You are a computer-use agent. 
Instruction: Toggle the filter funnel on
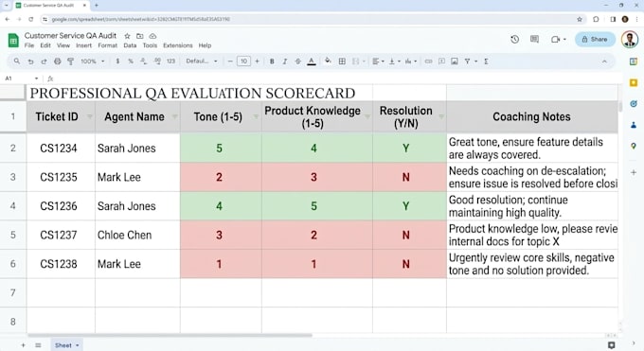(x=468, y=61)
